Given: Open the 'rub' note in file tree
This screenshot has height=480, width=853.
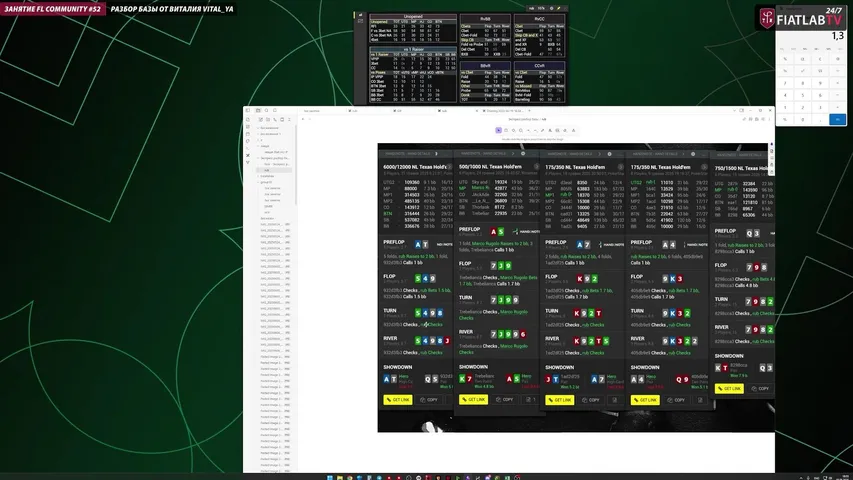Looking at the screenshot, I should [x=274, y=170].
